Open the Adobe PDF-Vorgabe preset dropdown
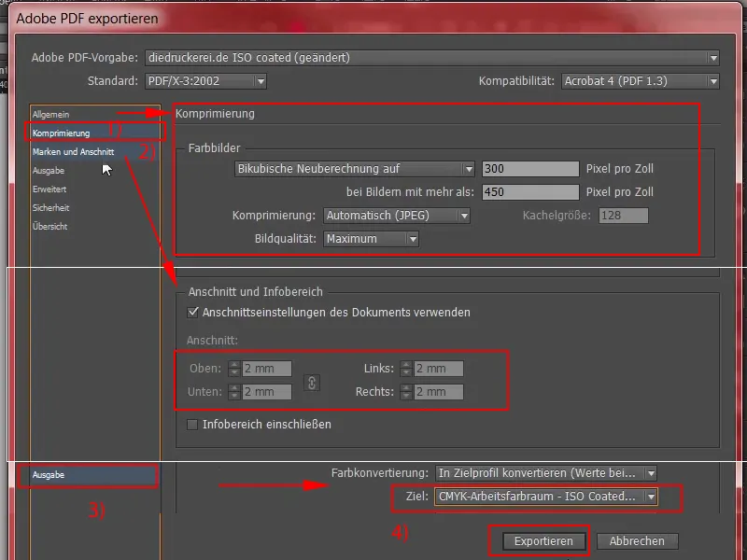Viewport: 747px width, 560px height. click(x=431, y=58)
